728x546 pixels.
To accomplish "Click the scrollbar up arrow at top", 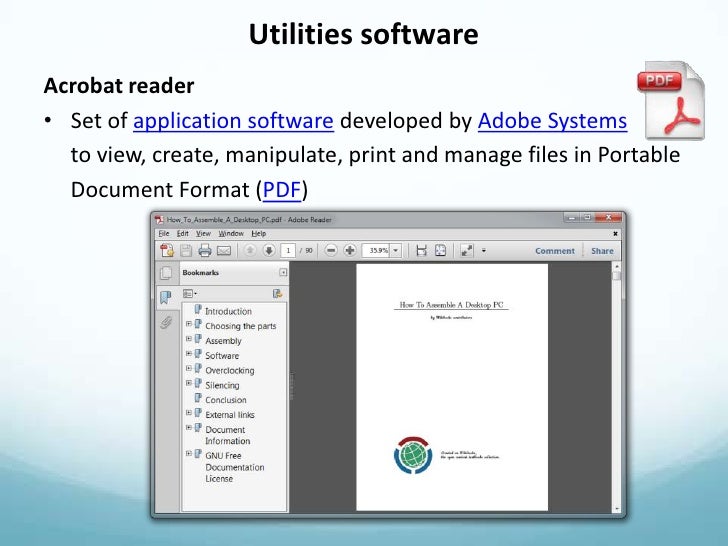I will coord(617,266).
